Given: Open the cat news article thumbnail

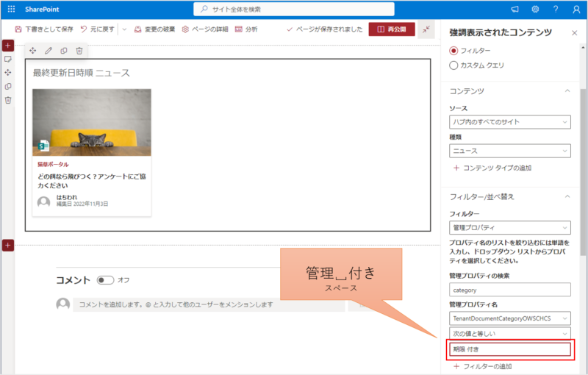Looking at the screenshot, I should click(92, 122).
